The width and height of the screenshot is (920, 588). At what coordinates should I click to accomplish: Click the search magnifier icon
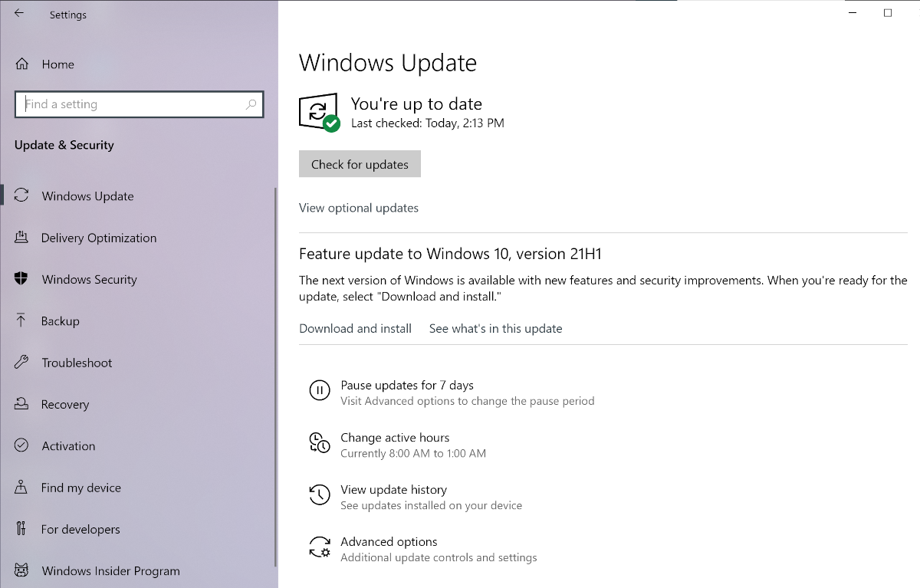point(251,104)
